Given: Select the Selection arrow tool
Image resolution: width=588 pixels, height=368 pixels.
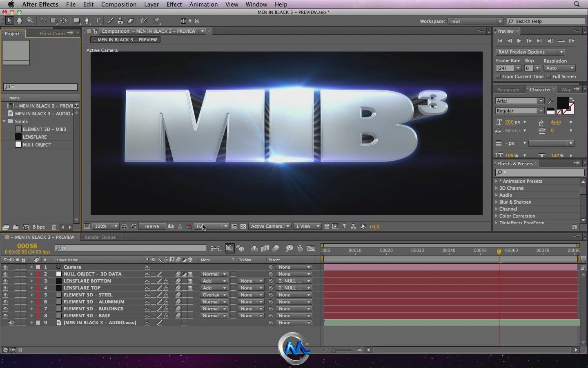Looking at the screenshot, I should [x=9, y=20].
